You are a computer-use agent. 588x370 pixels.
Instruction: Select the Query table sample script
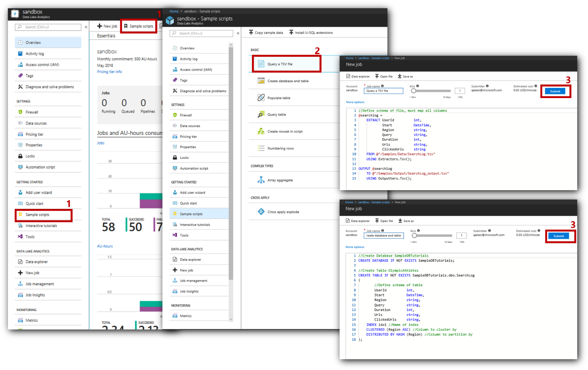pyautogui.click(x=294, y=115)
